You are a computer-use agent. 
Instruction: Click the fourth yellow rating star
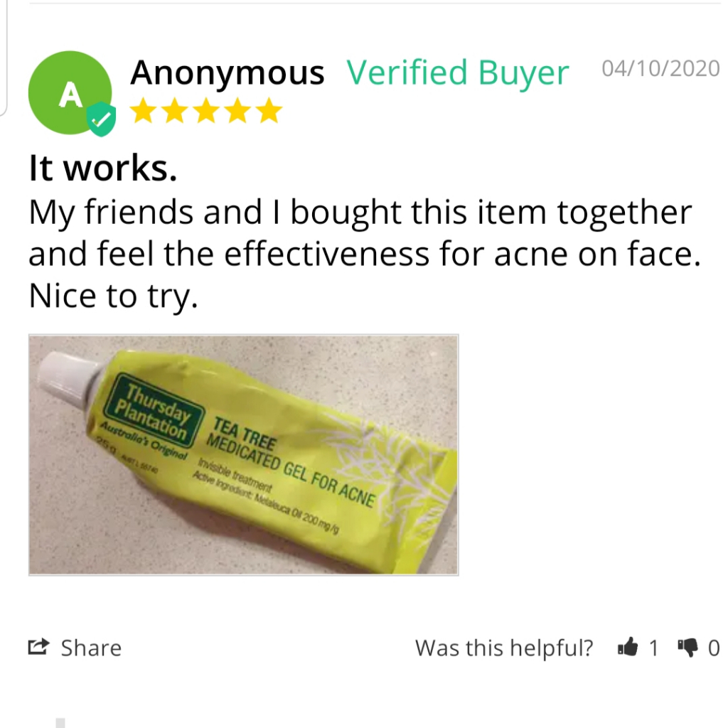coord(237,110)
